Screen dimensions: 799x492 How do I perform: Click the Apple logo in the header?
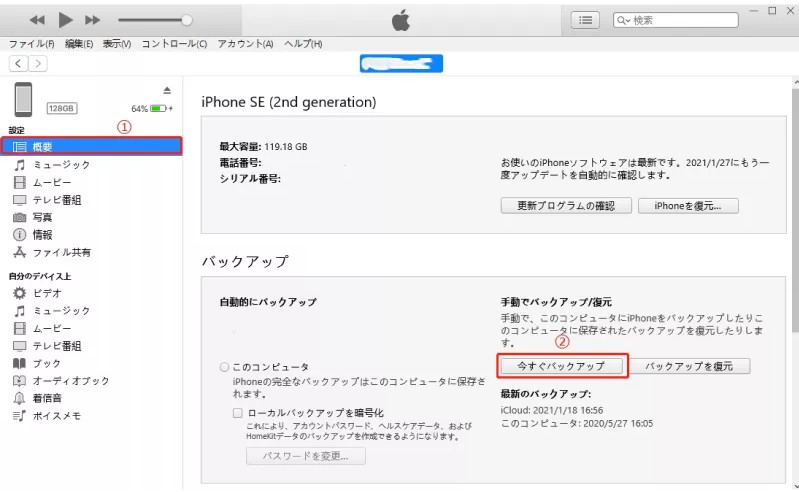pyautogui.click(x=401, y=20)
